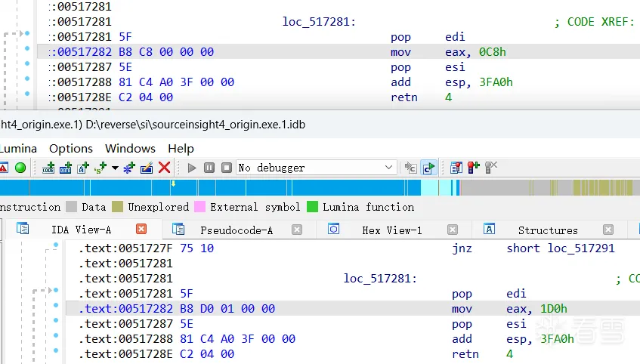Click the insert DATA toolbar icon
Screen dimensions: 640x364
point(65,168)
